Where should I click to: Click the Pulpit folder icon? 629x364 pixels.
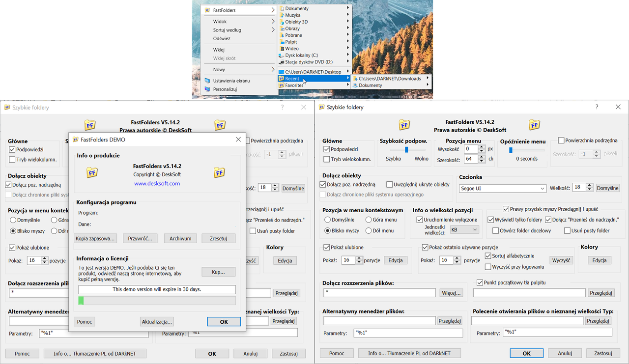(282, 42)
